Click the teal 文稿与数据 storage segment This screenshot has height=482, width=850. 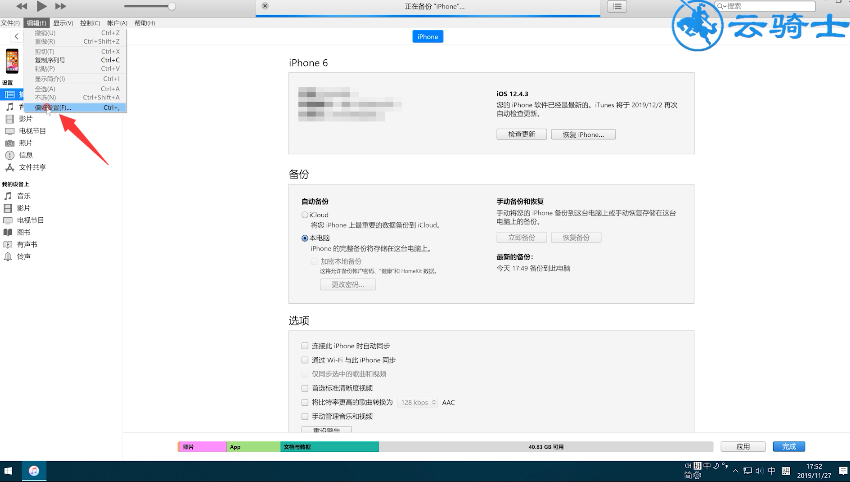[330, 447]
